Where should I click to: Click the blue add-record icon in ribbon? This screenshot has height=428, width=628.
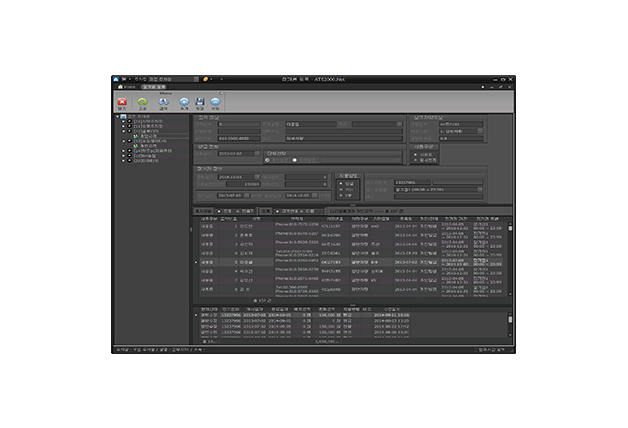click(x=184, y=102)
